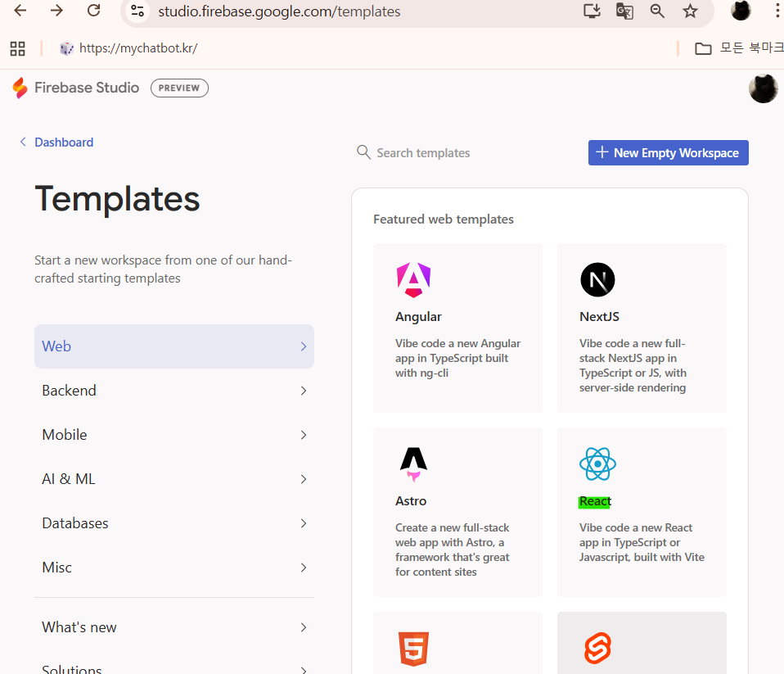784x674 pixels.
Task: Open the site information icon in the address bar
Action: (x=137, y=11)
